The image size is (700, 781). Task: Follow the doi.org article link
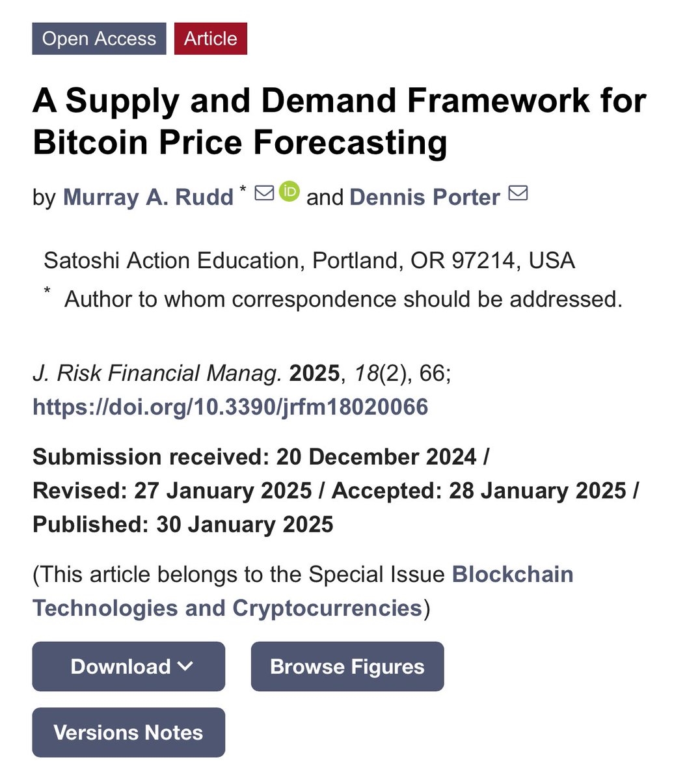tap(230, 407)
